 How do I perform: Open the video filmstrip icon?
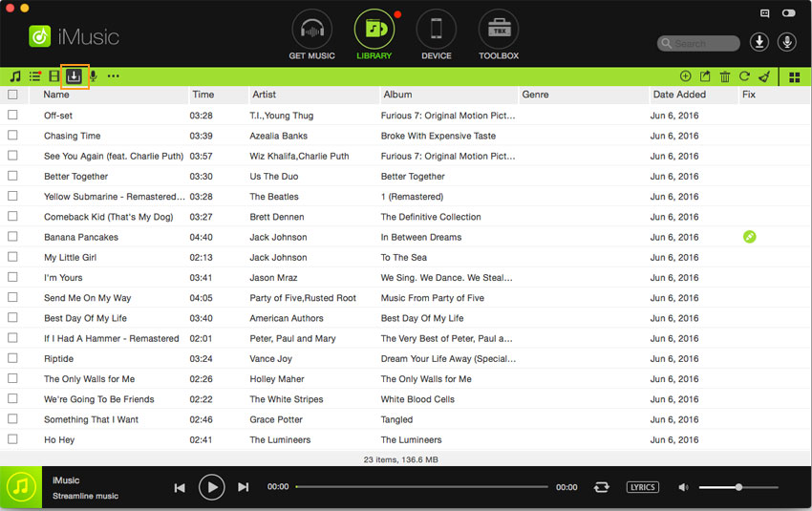coord(53,76)
